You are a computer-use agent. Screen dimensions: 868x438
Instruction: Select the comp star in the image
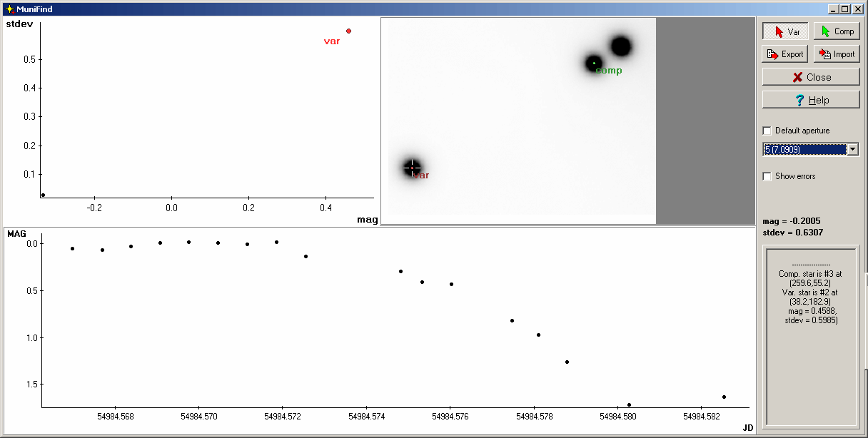[x=593, y=63]
